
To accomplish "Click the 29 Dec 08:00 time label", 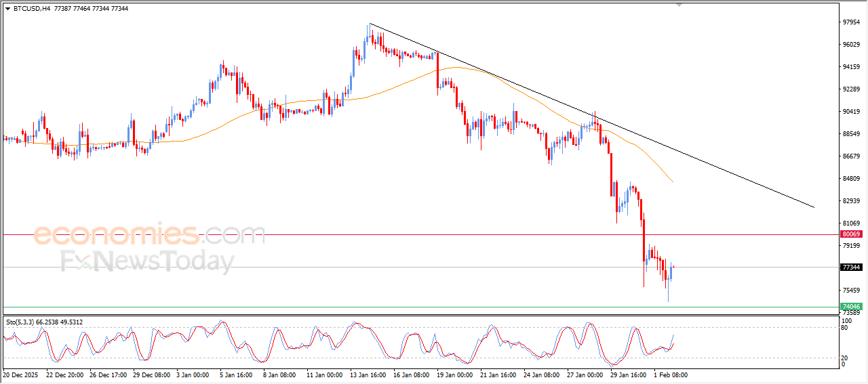I will [152, 375].
